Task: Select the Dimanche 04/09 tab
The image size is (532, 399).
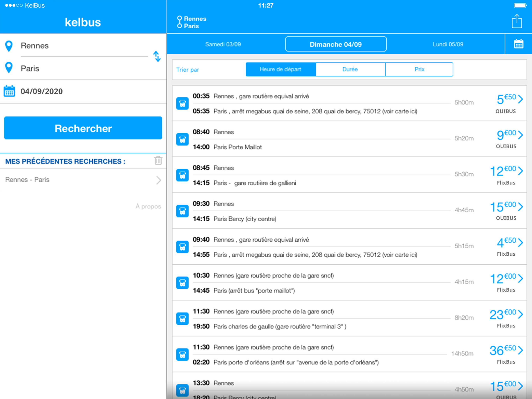Action: 336,44
